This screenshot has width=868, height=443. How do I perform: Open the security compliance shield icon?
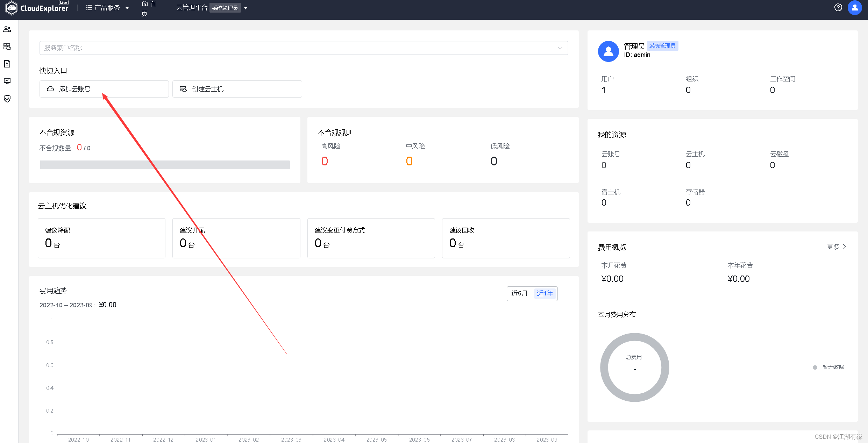click(x=7, y=99)
